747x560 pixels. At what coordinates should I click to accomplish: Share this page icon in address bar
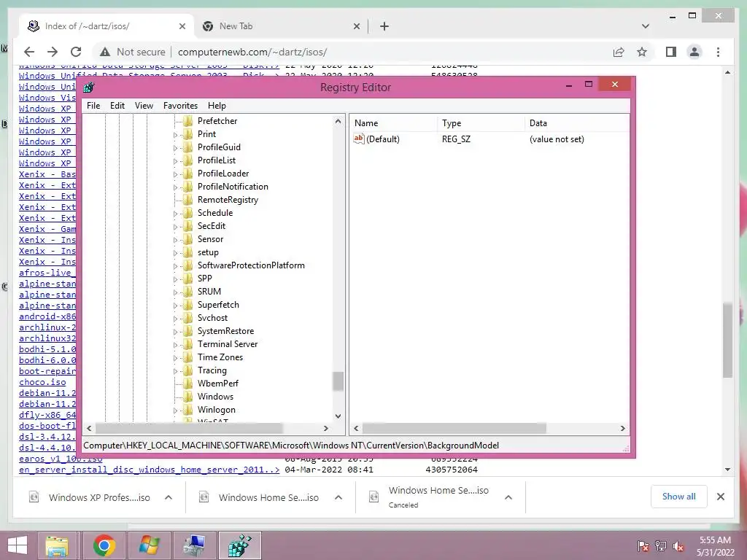[619, 52]
